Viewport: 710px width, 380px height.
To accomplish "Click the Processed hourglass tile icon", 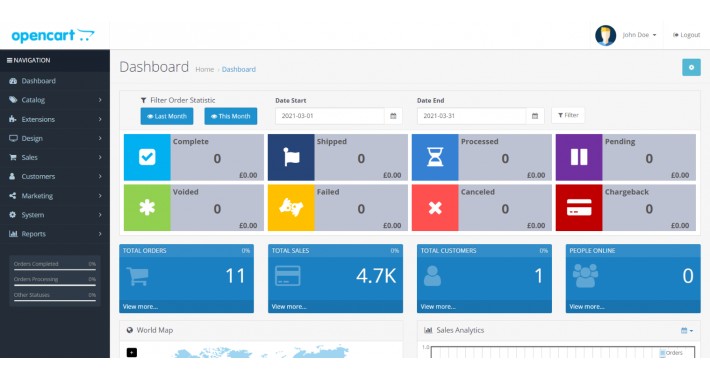I will pos(435,157).
